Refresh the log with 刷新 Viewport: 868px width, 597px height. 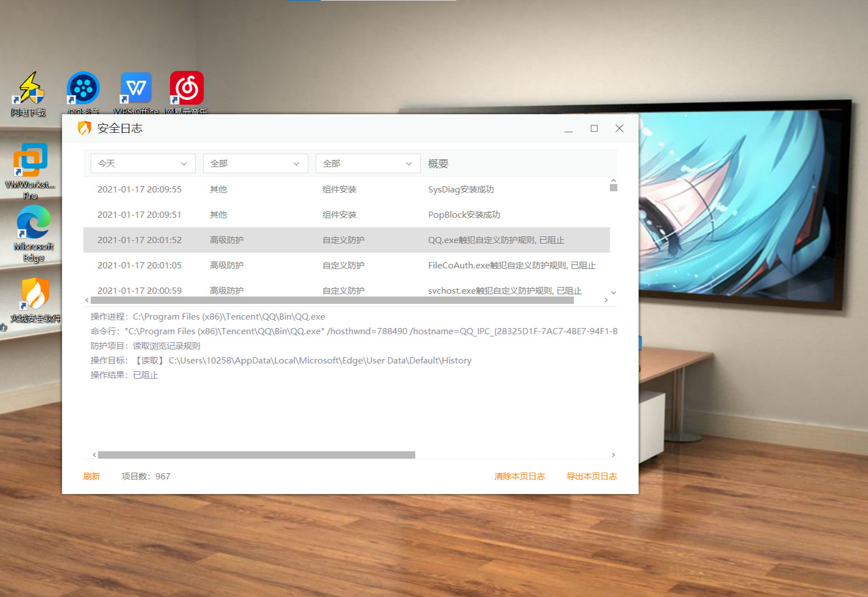[92, 477]
